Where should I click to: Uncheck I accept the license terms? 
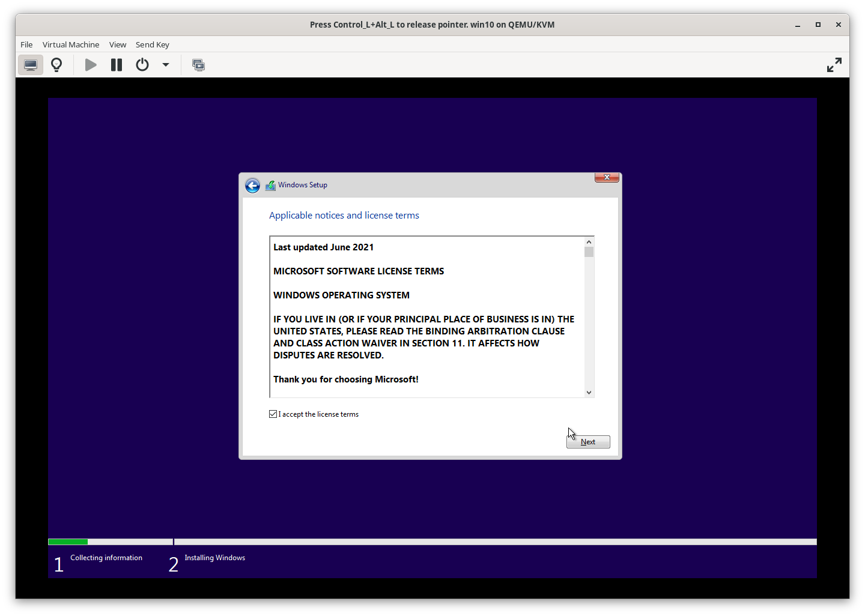[x=273, y=414]
